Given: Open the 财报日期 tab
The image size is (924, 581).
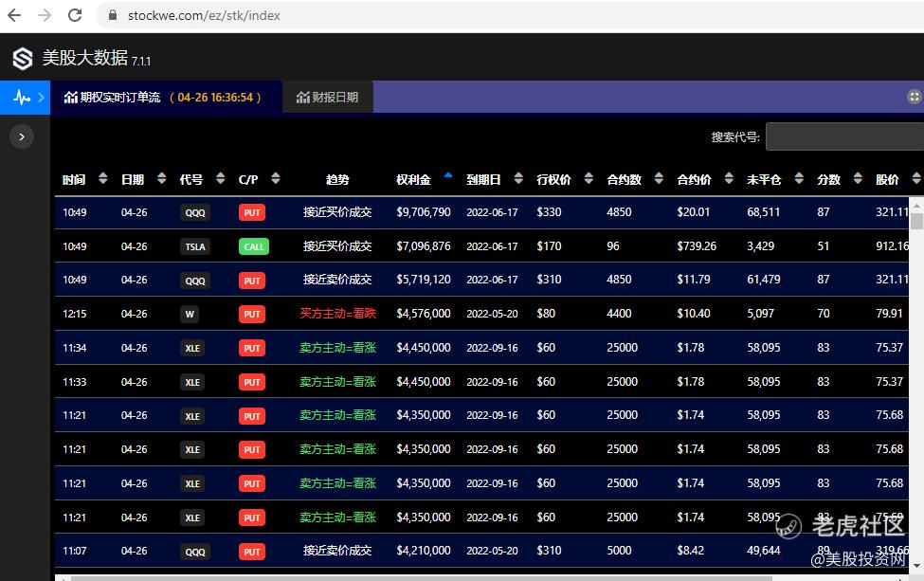Looking at the screenshot, I should click(328, 98).
